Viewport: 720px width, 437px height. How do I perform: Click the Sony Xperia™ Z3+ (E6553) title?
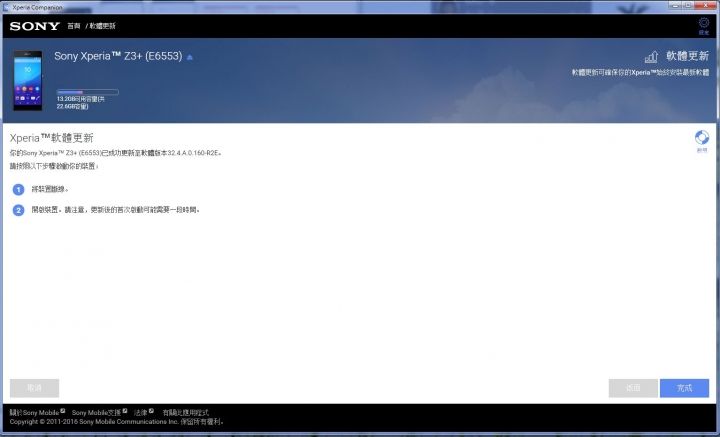[118, 56]
